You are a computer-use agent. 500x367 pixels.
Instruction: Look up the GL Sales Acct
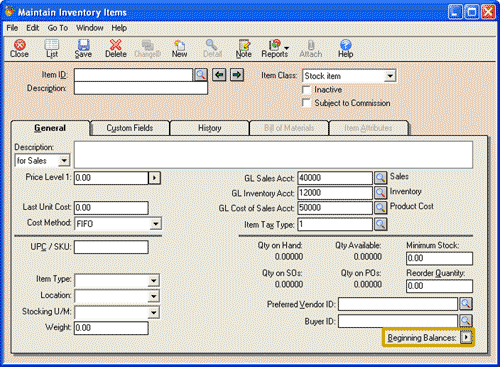(x=380, y=178)
